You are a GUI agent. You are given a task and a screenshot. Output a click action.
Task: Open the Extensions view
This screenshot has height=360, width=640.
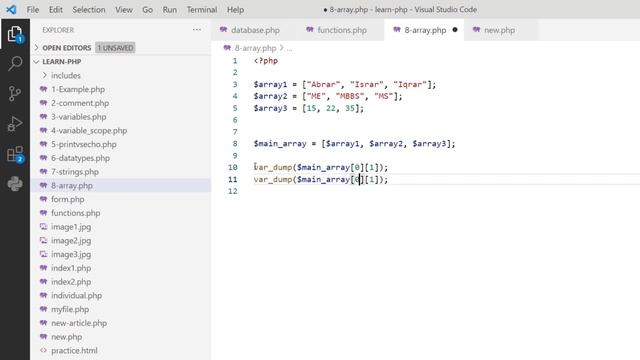coord(15,154)
